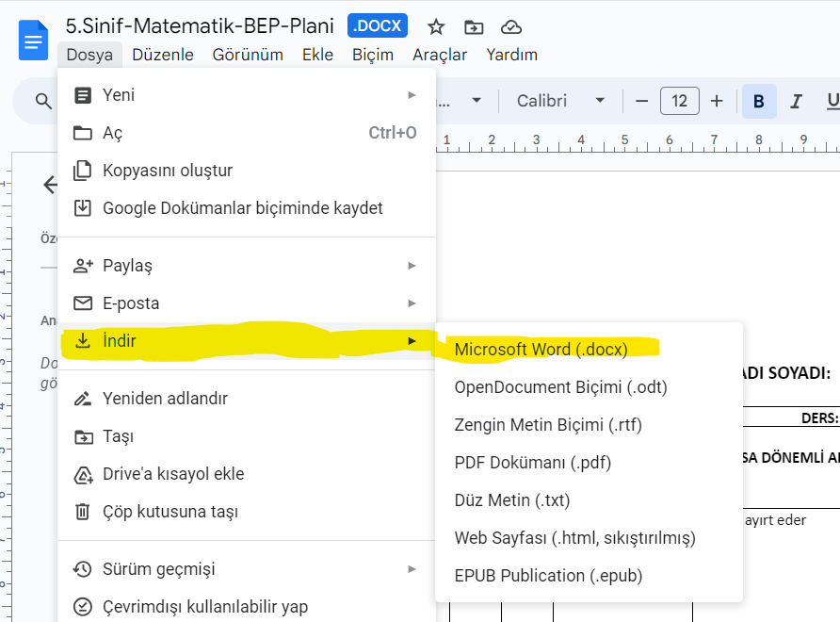
Task: Select Drive'a kısayol ekle
Action: (x=247, y=473)
